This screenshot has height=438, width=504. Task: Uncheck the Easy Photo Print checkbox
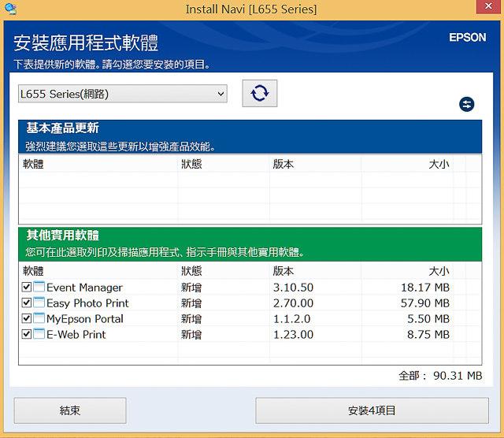[x=27, y=303]
